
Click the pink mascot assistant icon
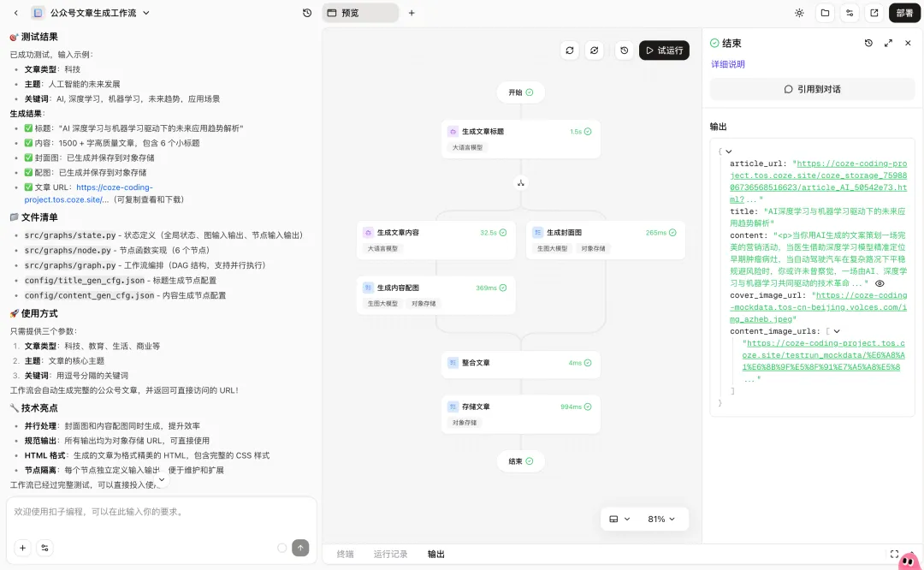click(909, 561)
